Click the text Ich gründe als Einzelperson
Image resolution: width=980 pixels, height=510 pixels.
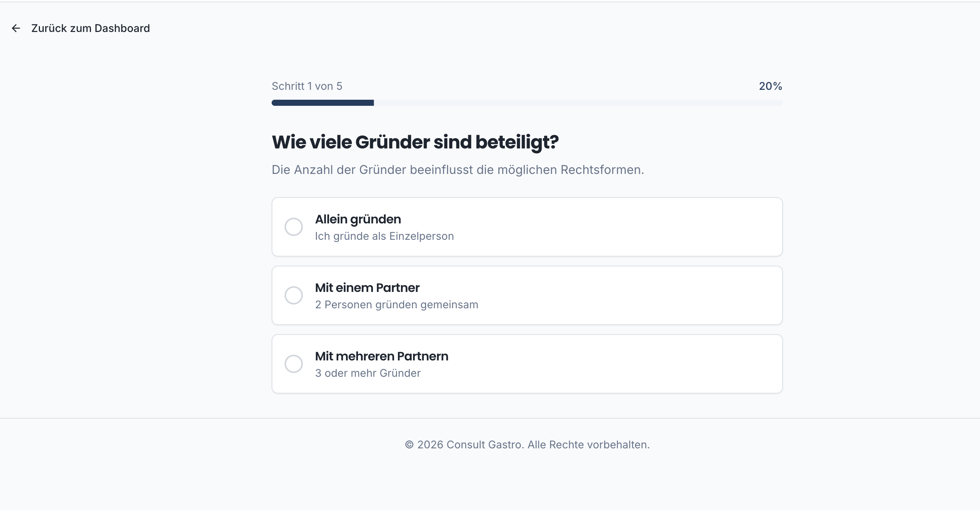384,236
